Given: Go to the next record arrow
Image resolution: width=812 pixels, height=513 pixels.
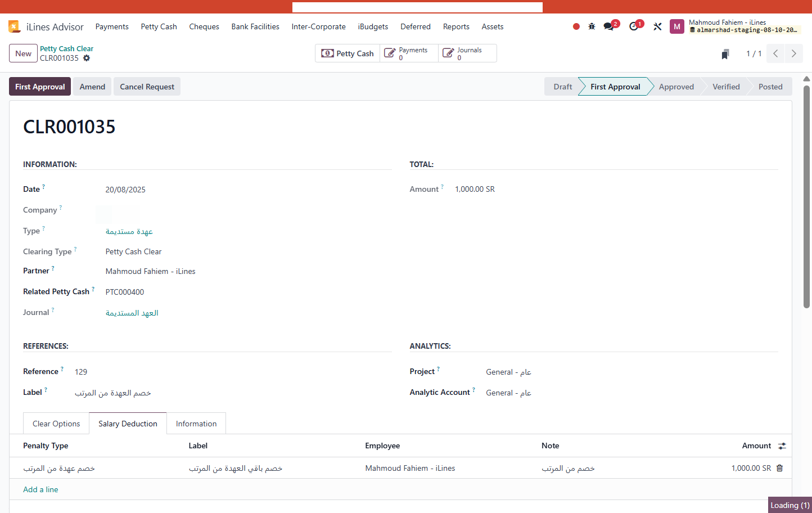Looking at the screenshot, I should (794, 53).
